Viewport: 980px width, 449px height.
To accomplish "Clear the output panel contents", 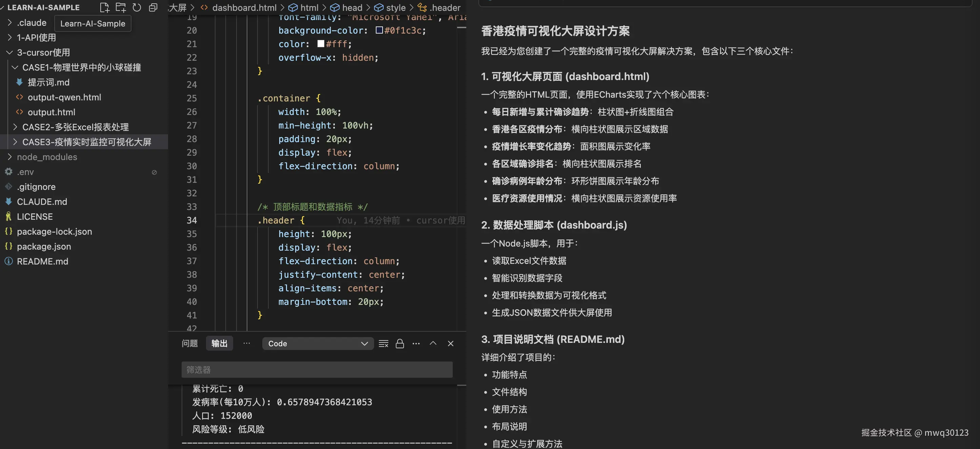I will coord(383,343).
